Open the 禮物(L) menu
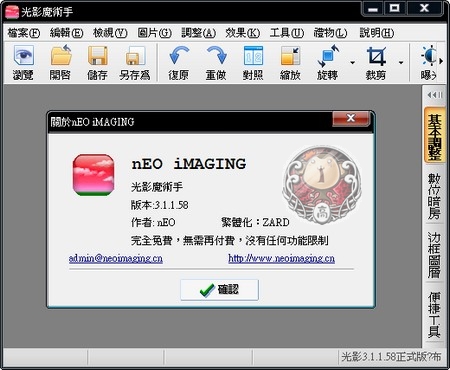The height and width of the screenshot is (370, 450). (331, 33)
